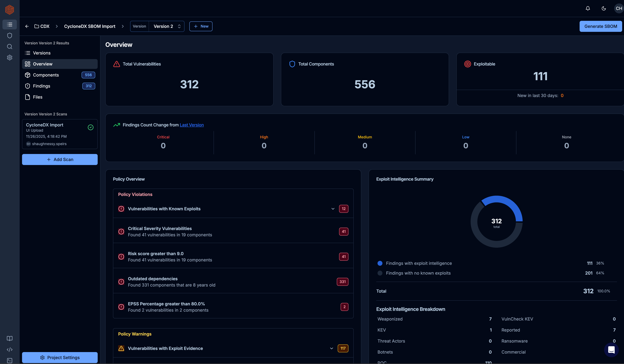Open the chat support widget

(611, 350)
